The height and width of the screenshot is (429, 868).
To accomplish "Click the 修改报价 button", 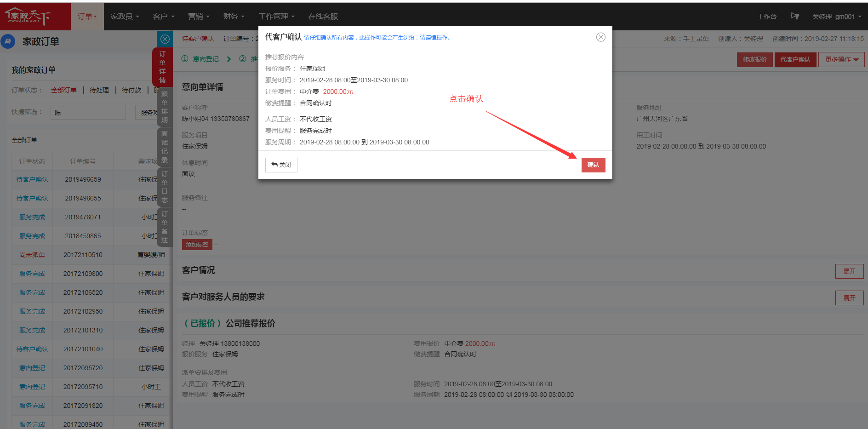I will pos(754,59).
